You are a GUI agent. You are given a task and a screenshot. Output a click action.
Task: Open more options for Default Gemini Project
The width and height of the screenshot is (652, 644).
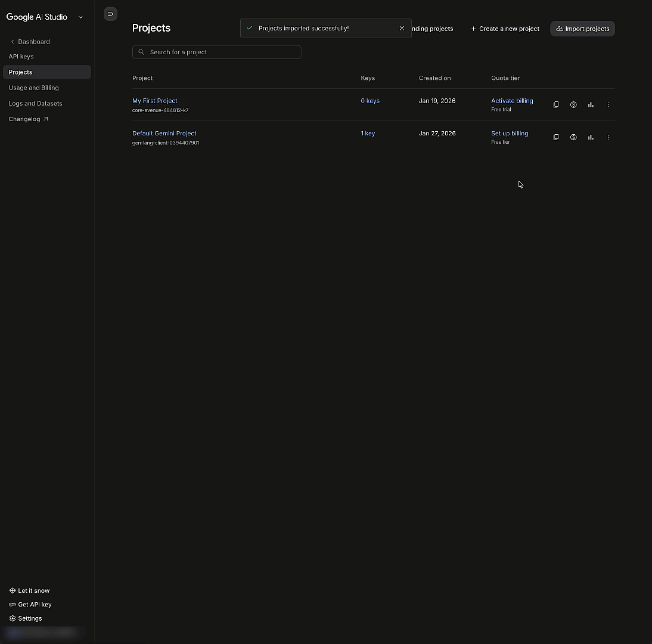pos(608,137)
